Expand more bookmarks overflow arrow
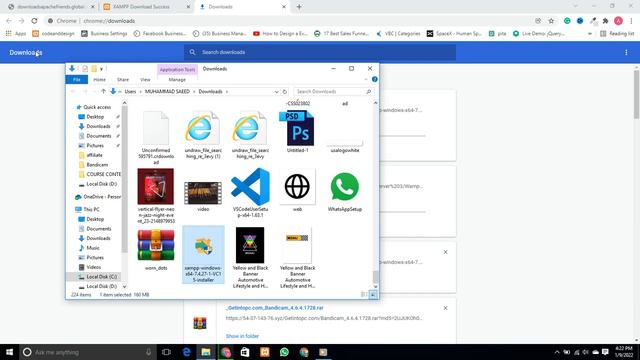 pyautogui.click(x=590, y=33)
